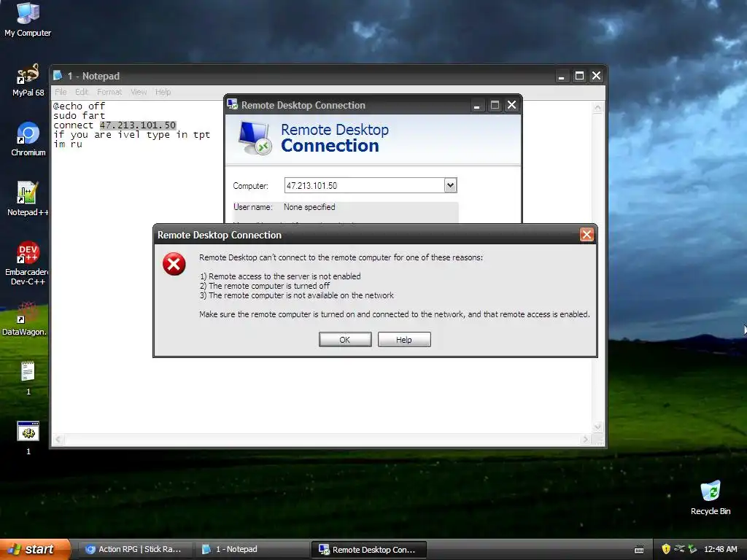Click 'None specified' user name text
The image size is (747, 560).
click(309, 207)
